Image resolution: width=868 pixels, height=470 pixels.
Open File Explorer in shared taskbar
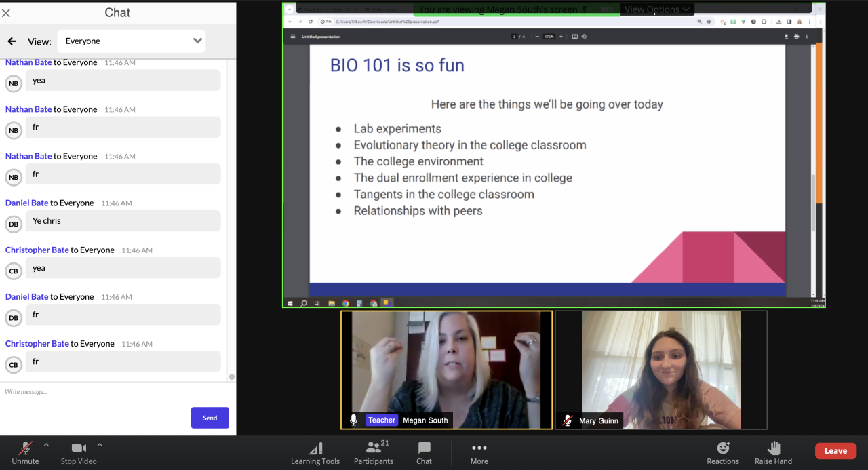[x=332, y=303]
